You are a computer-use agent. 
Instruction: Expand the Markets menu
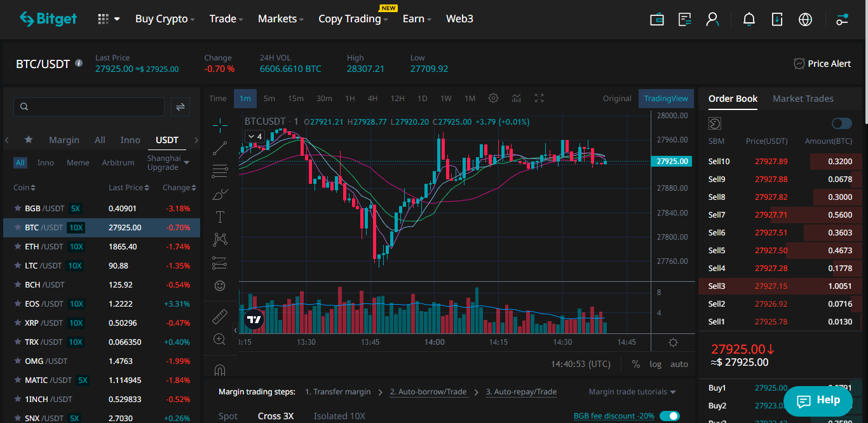(x=280, y=19)
